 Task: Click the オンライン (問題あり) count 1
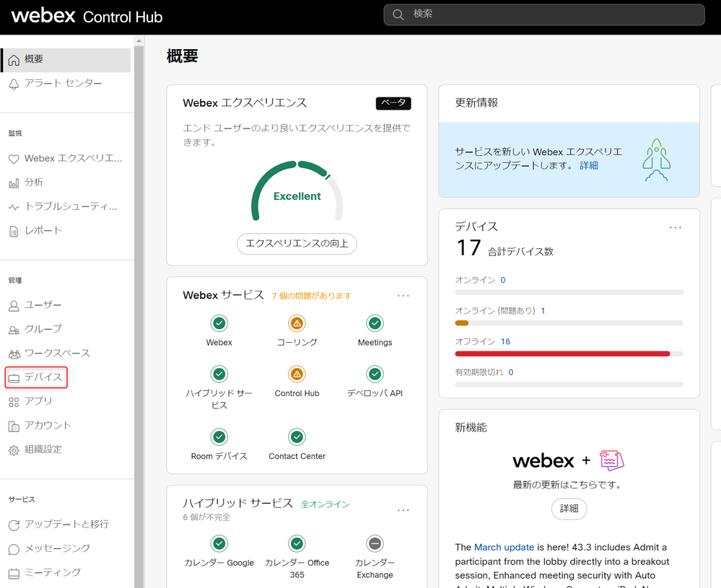[x=543, y=311]
